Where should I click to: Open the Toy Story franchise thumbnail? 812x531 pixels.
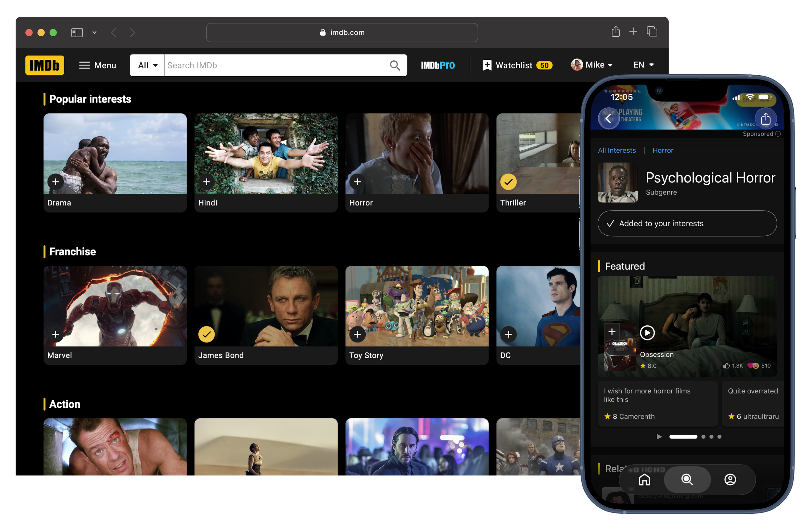tap(417, 306)
